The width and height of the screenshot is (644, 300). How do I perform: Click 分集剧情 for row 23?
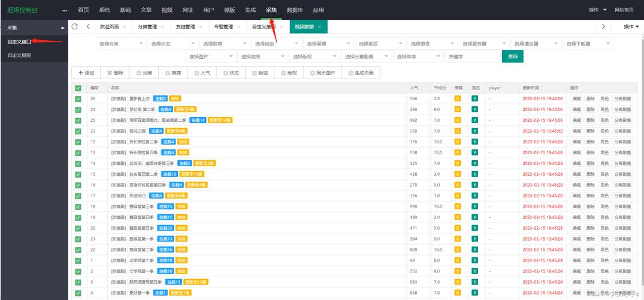(x=622, y=131)
